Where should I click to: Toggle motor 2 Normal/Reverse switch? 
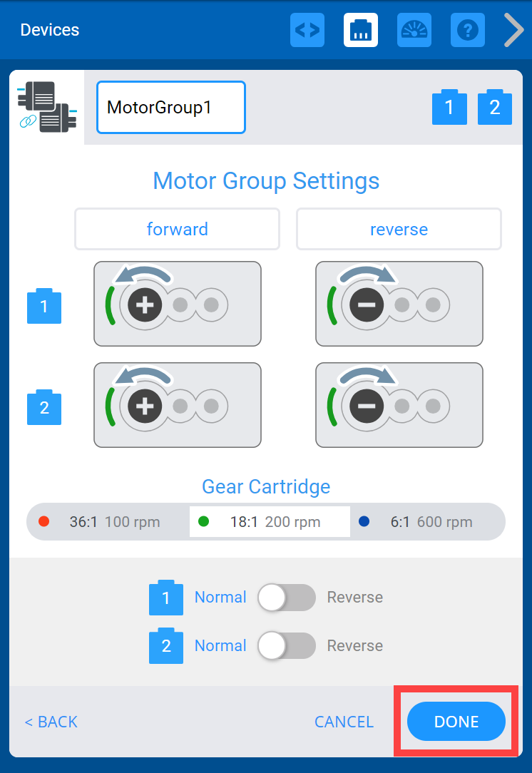pyautogui.click(x=287, y=646)
